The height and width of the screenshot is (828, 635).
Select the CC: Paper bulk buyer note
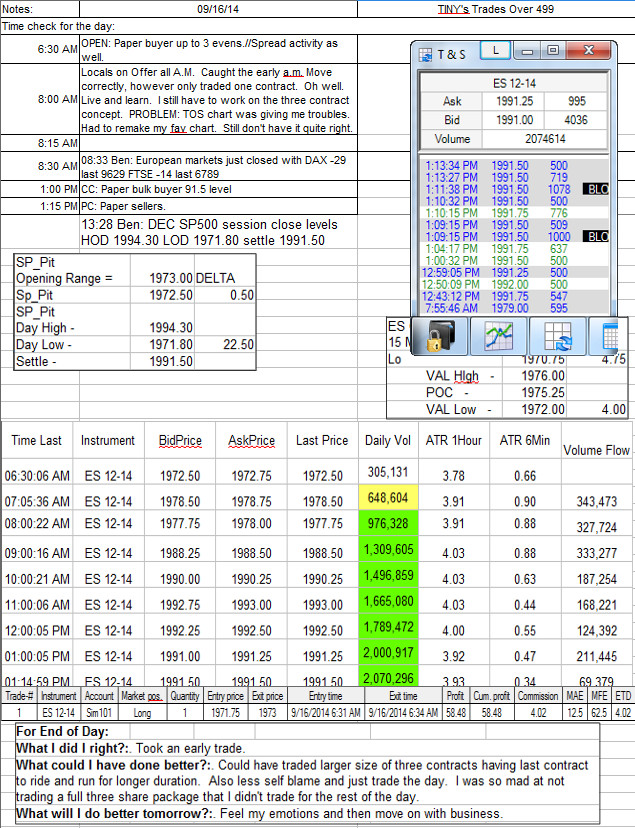pyautogui.click(x=219, y=189)
